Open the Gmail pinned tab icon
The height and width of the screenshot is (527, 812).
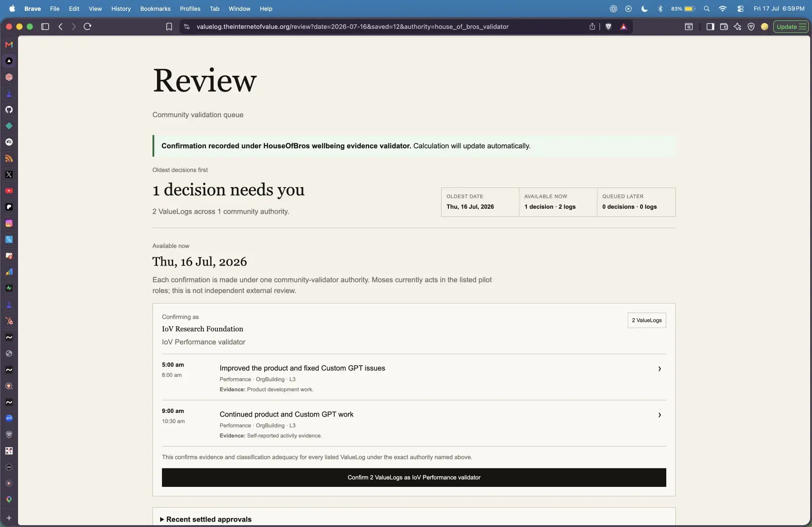click(9, 45)
